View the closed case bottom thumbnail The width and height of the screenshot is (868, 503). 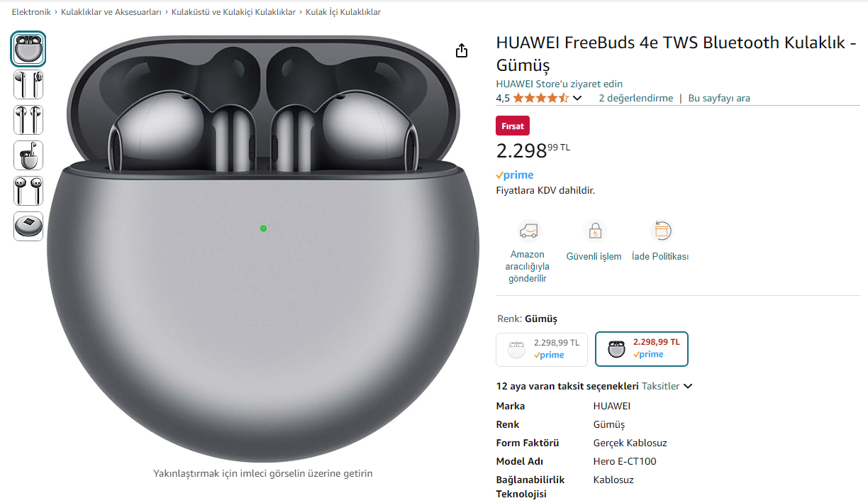point(28,226)
